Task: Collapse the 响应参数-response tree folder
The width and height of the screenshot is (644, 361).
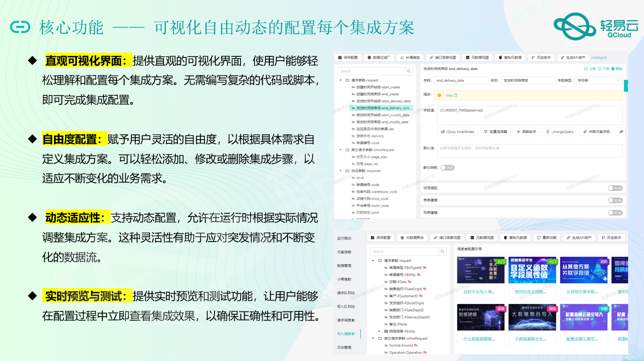Action: (x=341, y=171)
